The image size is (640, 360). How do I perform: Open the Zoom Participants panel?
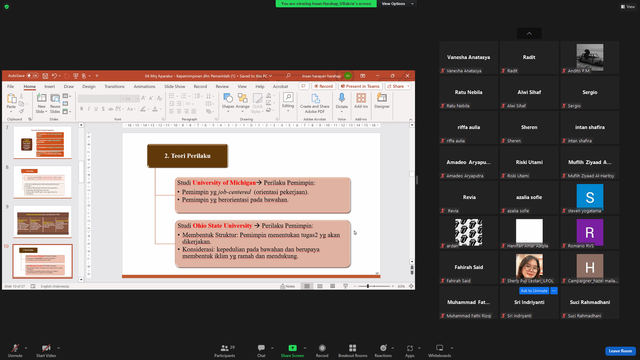pos(224,350)
